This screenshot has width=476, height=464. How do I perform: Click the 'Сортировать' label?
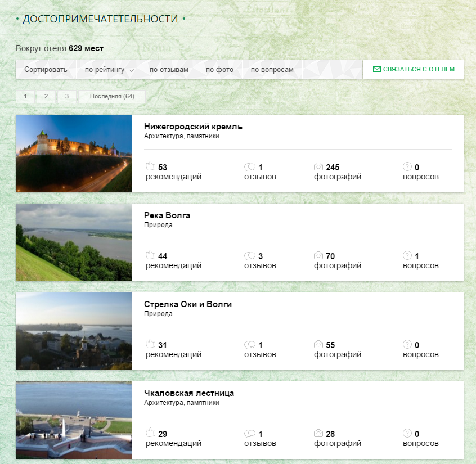pos(46,70)
